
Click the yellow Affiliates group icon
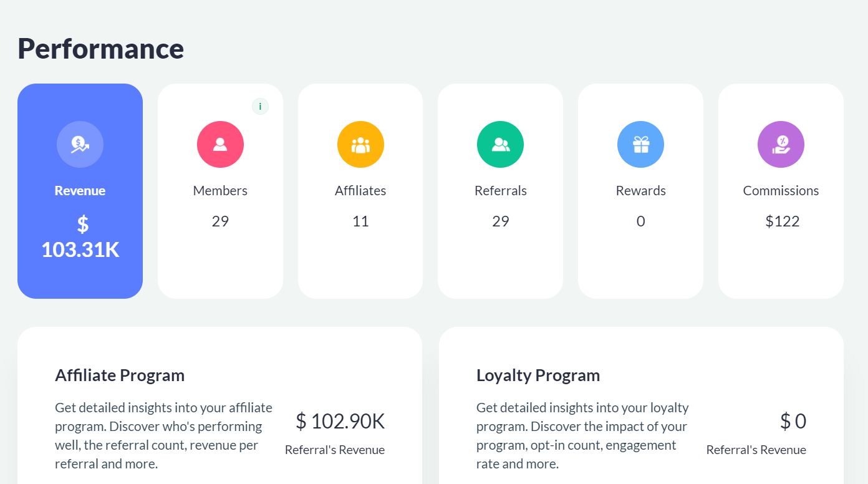click(360, 145)
